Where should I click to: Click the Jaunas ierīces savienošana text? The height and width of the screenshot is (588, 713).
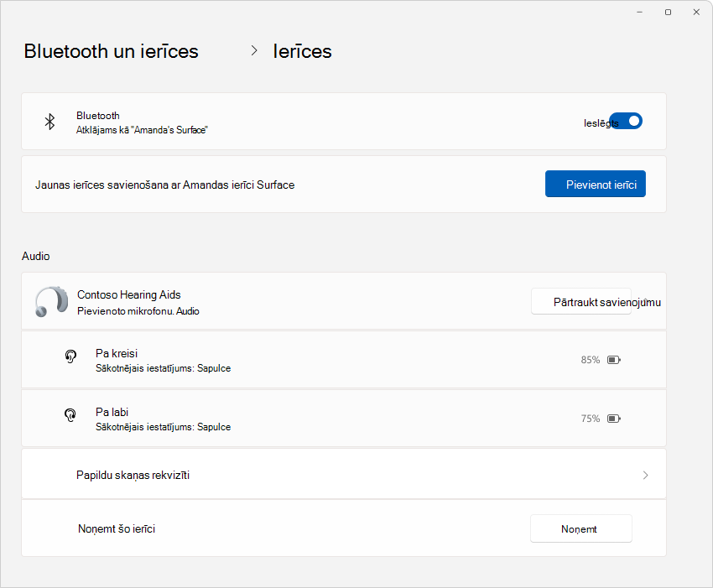coord(164,185)
